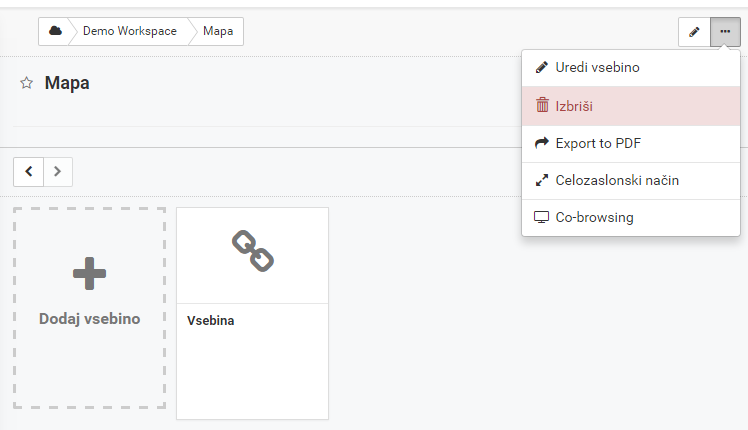Toggle the favorite star next to Mapa
748x430 pixels.
point(27,83)
